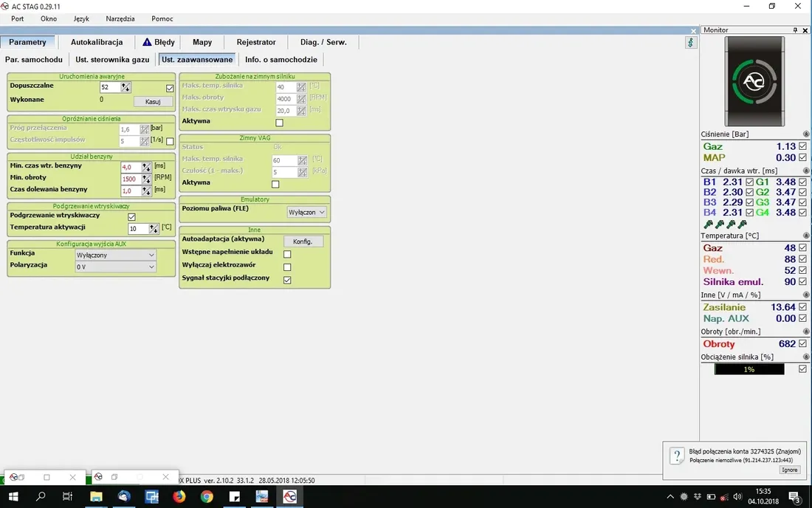Image resolution: width=812 pixels, height=508 pixels.
Task: Click the second green injector icon
Action: (x=720, y=224)
